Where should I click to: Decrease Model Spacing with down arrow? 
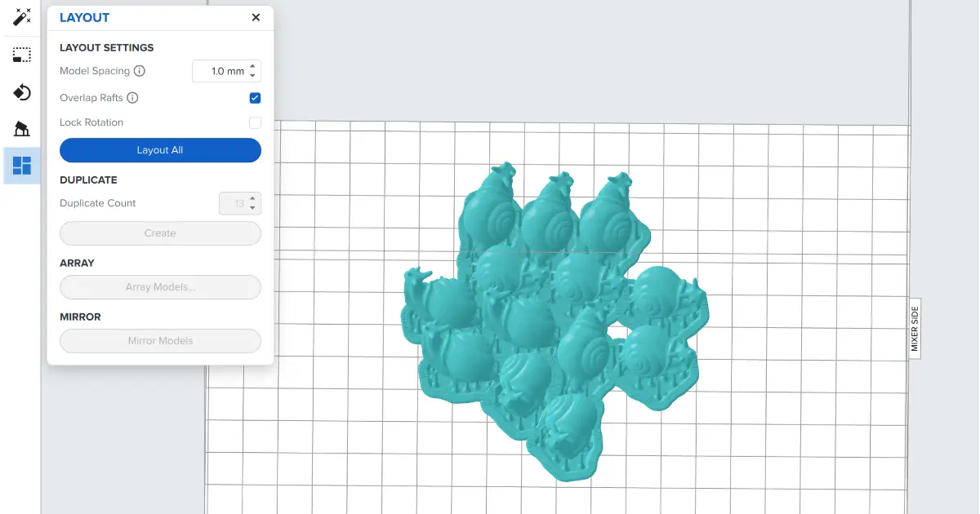(x=253, y=76)
